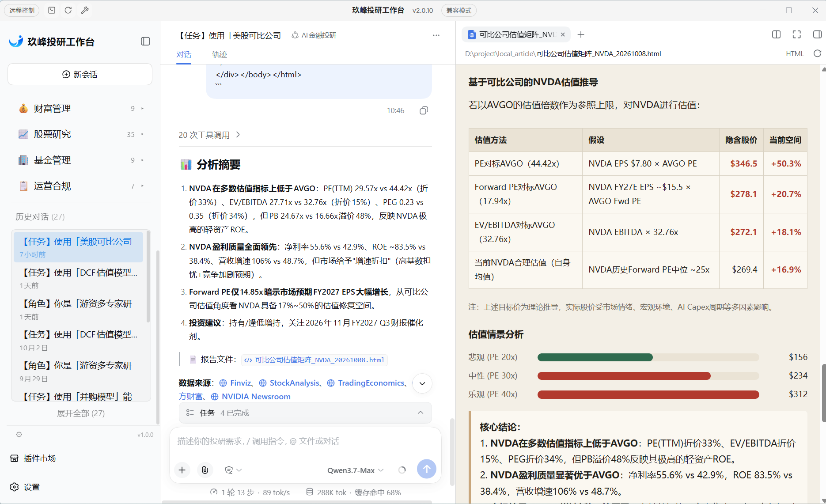Image resolution: width=826 pixels, height=504 pixels.
Task: Enter fullscreen for preview panel
Action: click(x=797, y=34)
